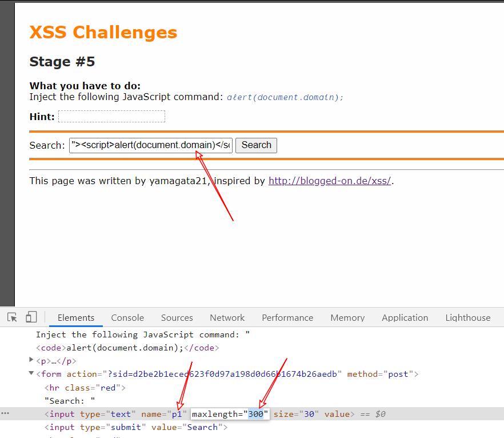The width and height of the screenshot is (504, 438).
Task: Expand the collapsed <p> node
Action: pyautogui.click(x=31, y=360)
